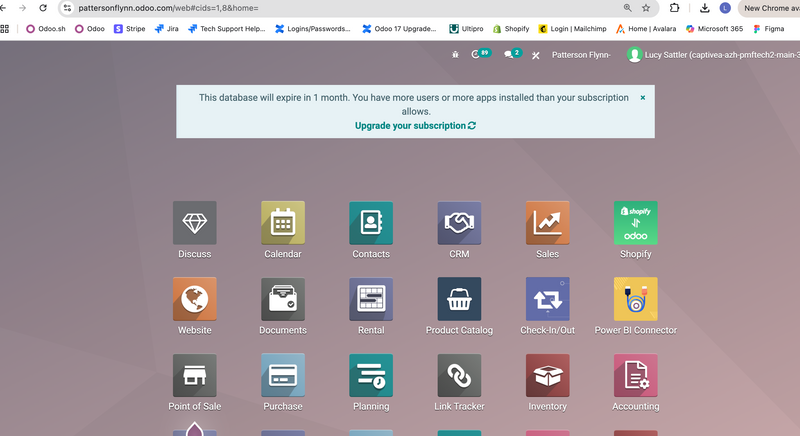The height and width of the screenshot is (436, 800).
Task: Open the Stripe bookmark
Action: pos(130,29)
